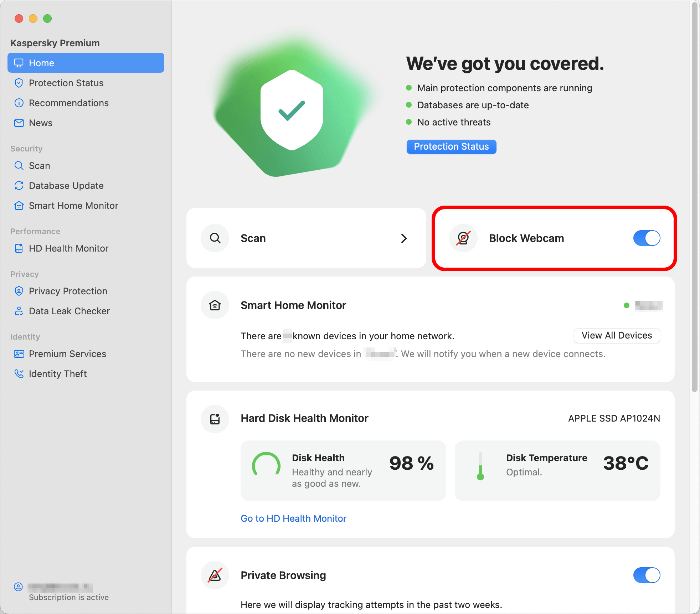This screenshot has width=700, height=614.
Task: Open Recommendations in the sidebar
Action: pos(86,103)
